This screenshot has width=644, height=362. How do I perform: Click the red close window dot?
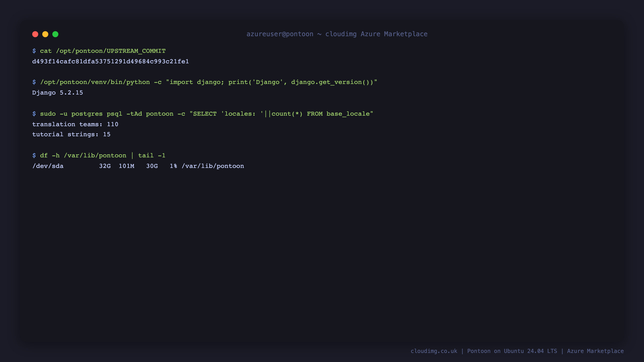[35, 34]
